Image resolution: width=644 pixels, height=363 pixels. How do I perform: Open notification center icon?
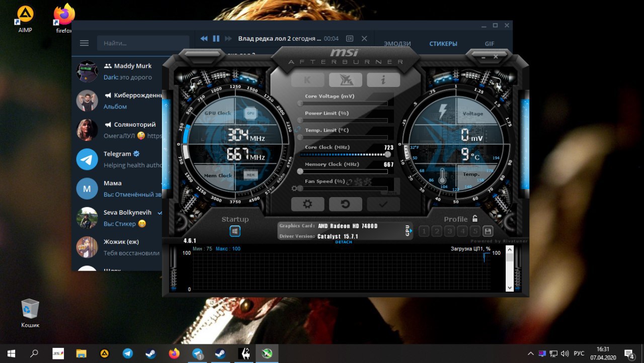(629, 353)
